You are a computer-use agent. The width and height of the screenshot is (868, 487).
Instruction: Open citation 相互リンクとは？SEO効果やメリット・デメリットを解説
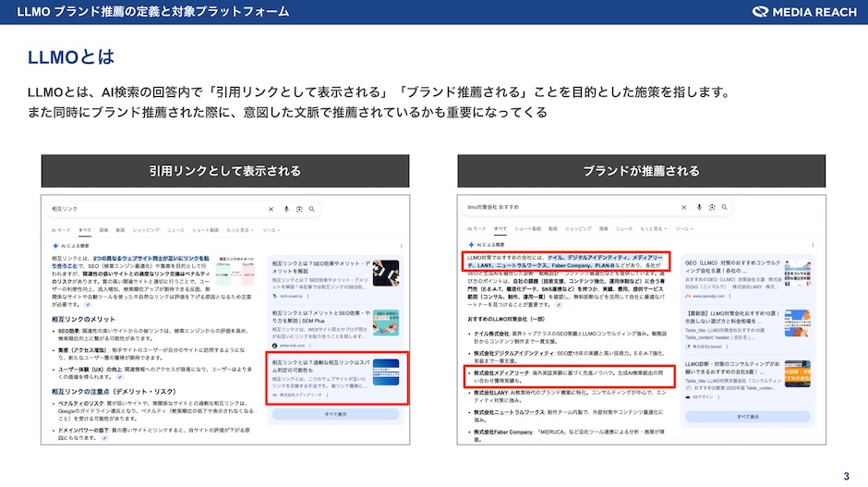[321, 268]
